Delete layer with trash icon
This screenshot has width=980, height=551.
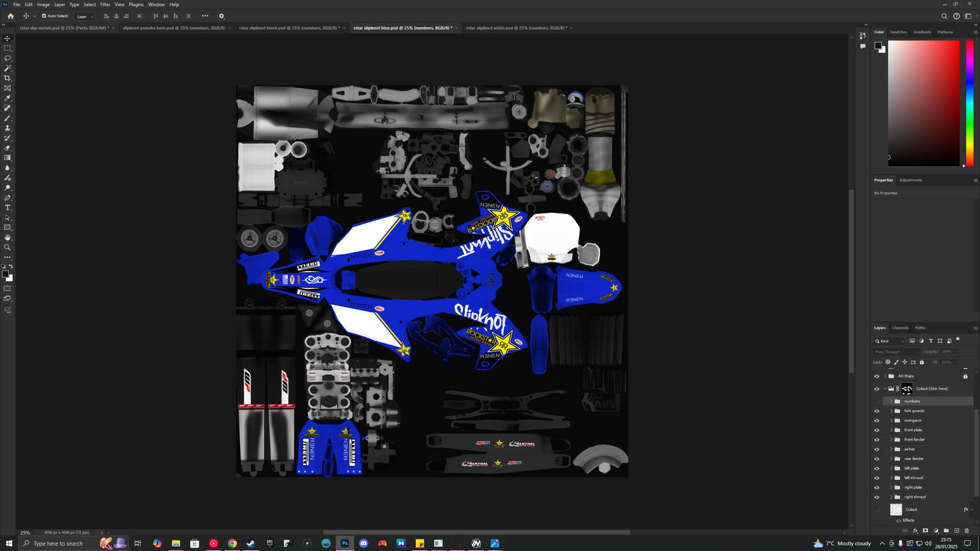click(x=967, y=531)
